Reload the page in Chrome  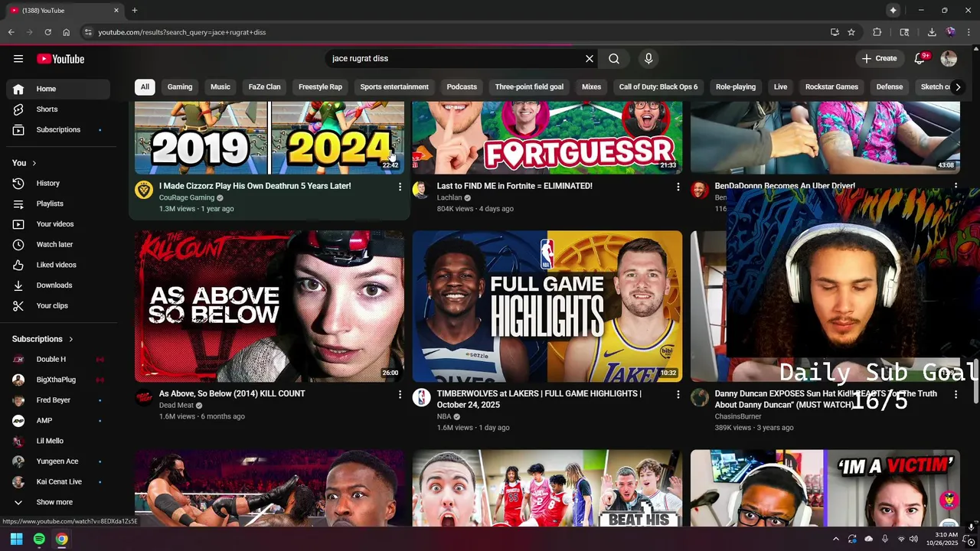click(x=47, y=32)
